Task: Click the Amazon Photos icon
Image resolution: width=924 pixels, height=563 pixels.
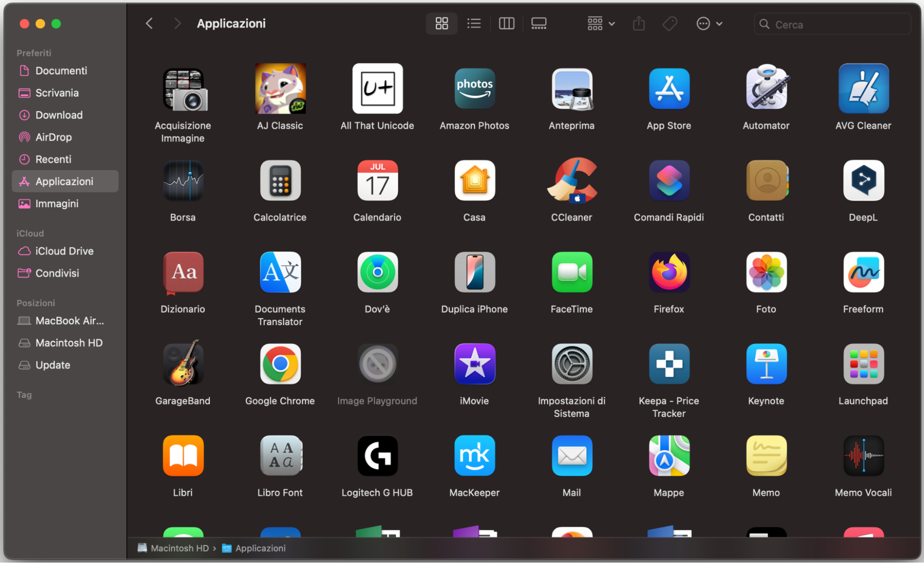Action: pyautogui.click(x=474, y=89)
